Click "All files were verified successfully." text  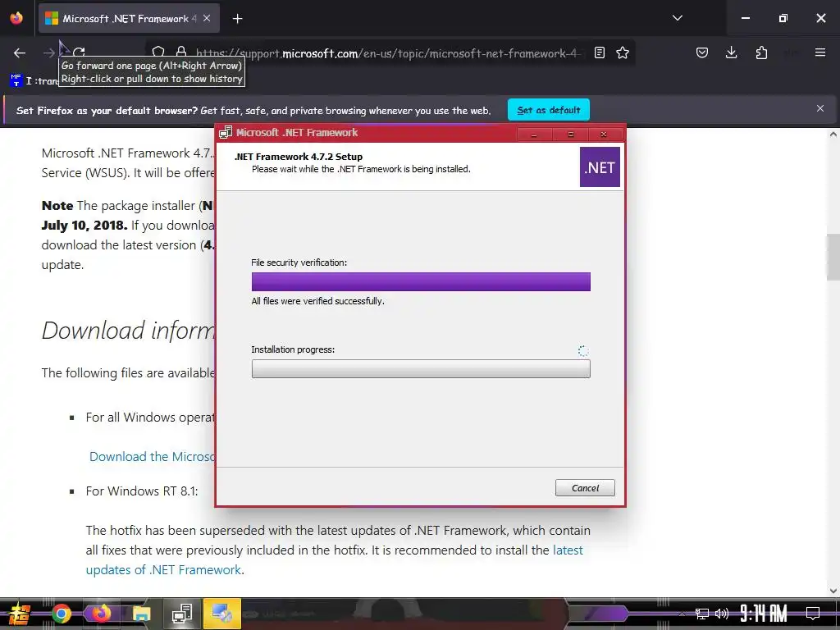[x=318, y=301]
